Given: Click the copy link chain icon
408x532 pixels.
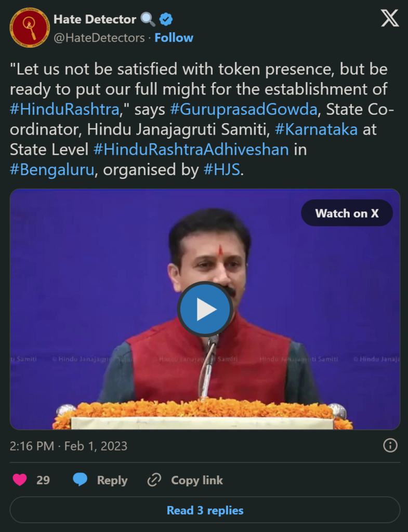Looking at the screenshot, I should (x=154, y=480).
